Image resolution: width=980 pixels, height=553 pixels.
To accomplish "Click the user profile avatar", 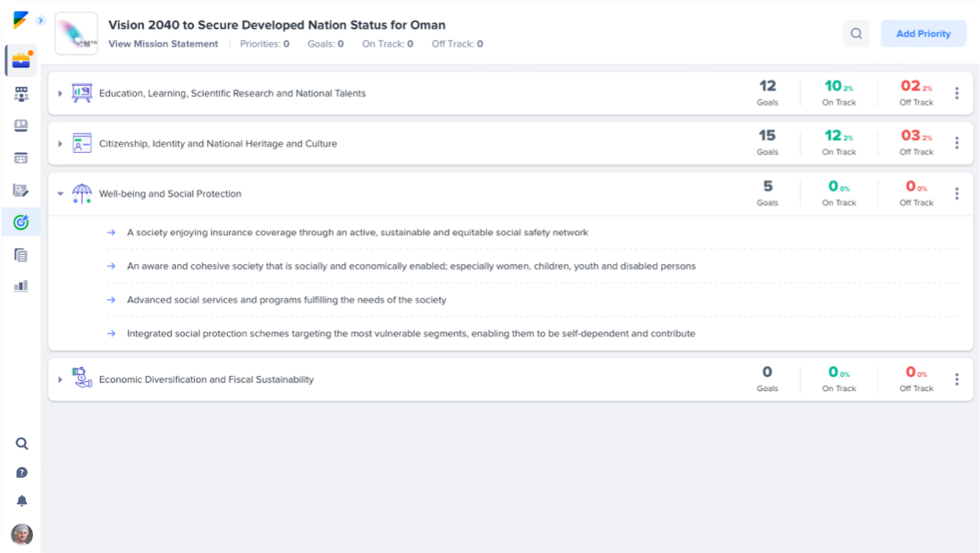I will pyautogui.click(x=21, y=534).
